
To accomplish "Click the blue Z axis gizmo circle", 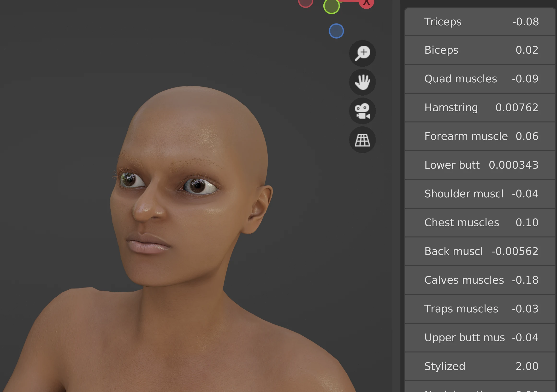I will 336,31.
